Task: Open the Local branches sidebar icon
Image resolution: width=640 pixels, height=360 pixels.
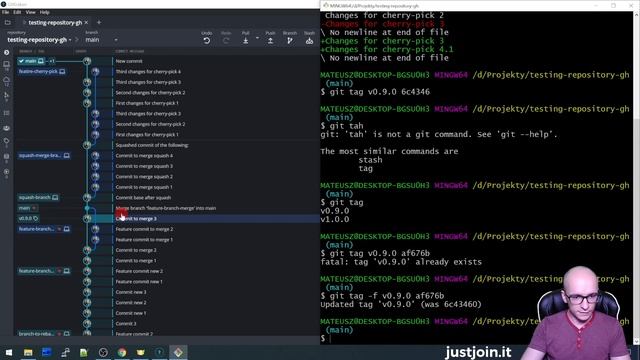Action: [7, 64]
